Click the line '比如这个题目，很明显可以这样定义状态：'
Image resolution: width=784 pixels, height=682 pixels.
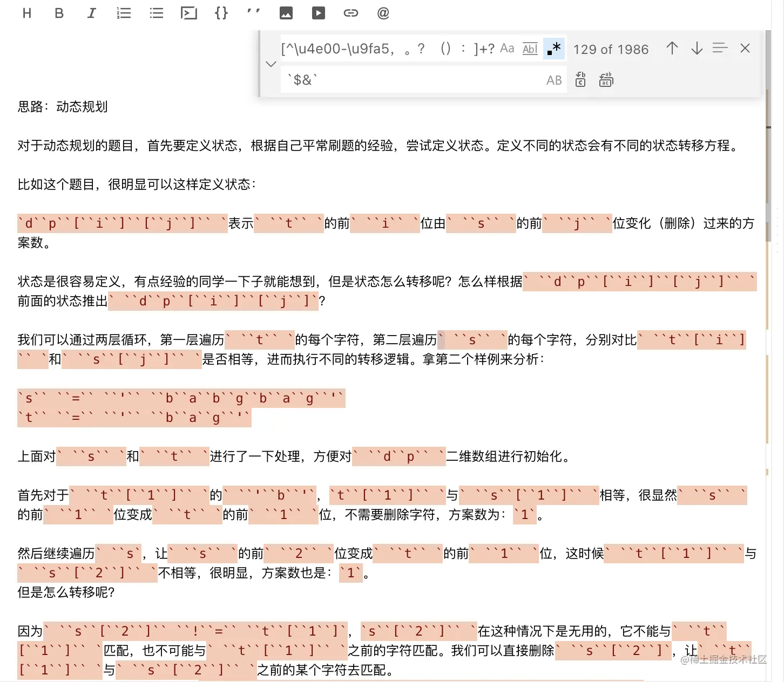pyautogui.click(x=138, y=185)
